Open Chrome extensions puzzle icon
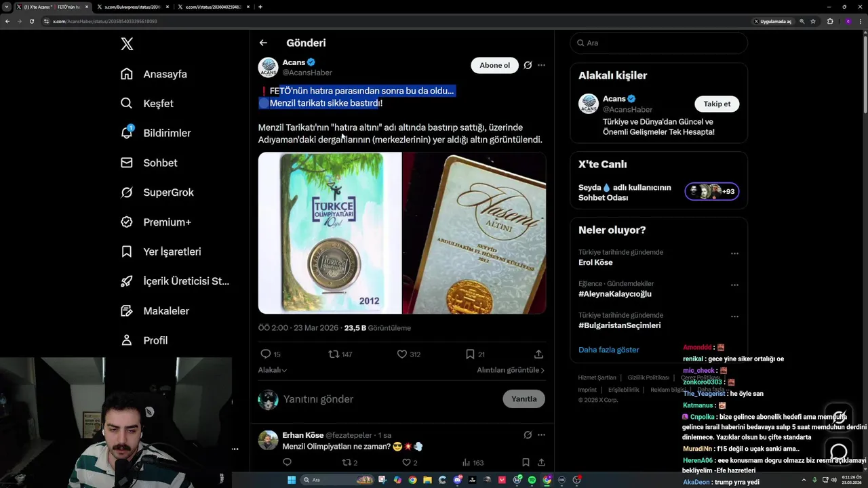868x488 pixels. pos(830,21)
